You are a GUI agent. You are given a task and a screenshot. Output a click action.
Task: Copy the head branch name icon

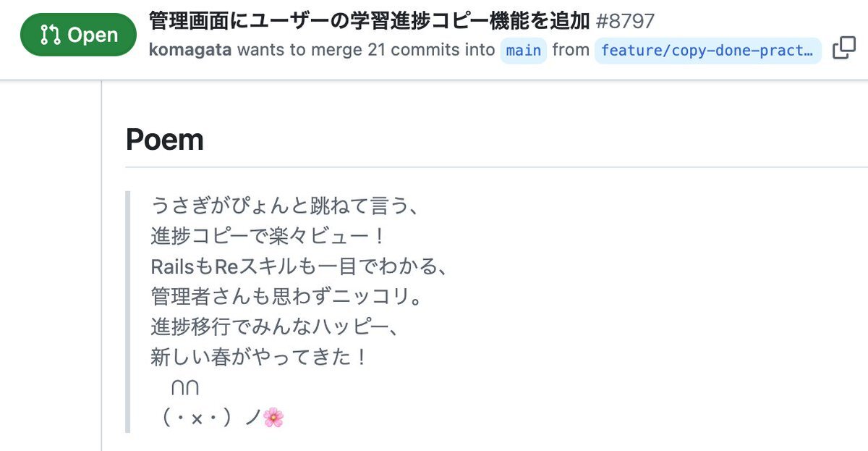(844, 49)
